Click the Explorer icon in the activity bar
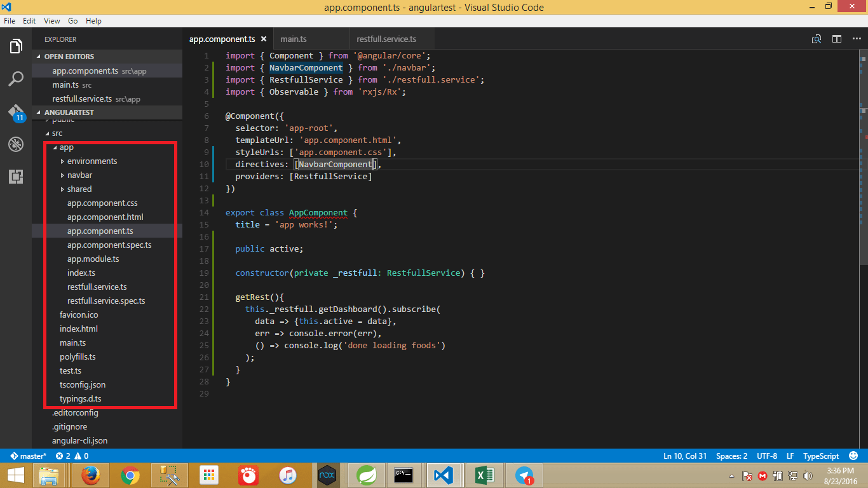The width and height of the screenshot is (868, 488). (x=16, y=45)
